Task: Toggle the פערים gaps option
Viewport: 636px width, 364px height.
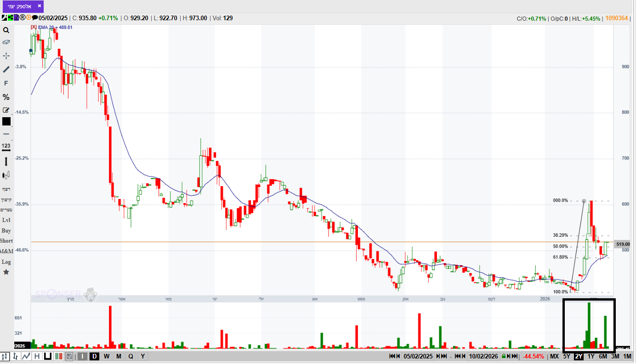Action: click(x=6, y=210)
